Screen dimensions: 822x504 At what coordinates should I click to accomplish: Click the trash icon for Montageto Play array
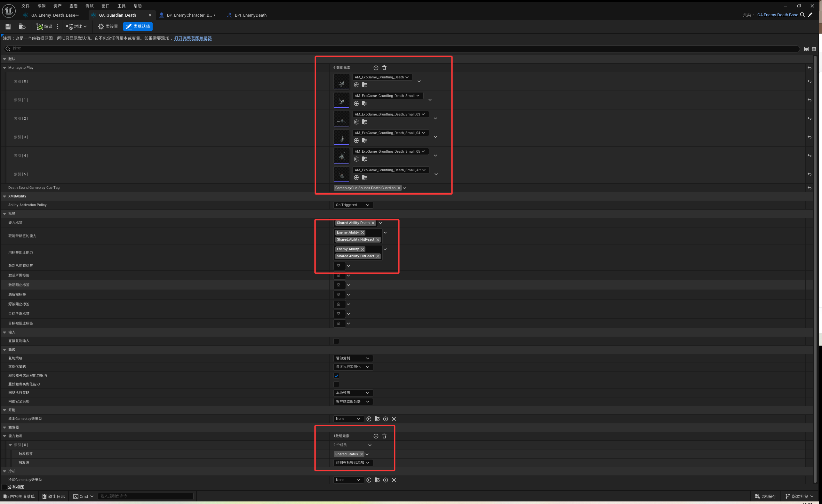384,68
